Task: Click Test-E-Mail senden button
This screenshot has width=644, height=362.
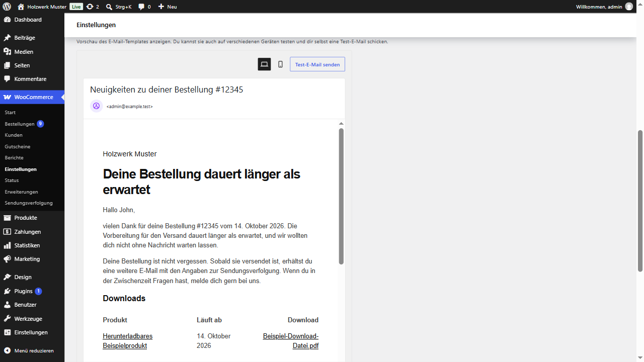Action: [x=317, y=64]
